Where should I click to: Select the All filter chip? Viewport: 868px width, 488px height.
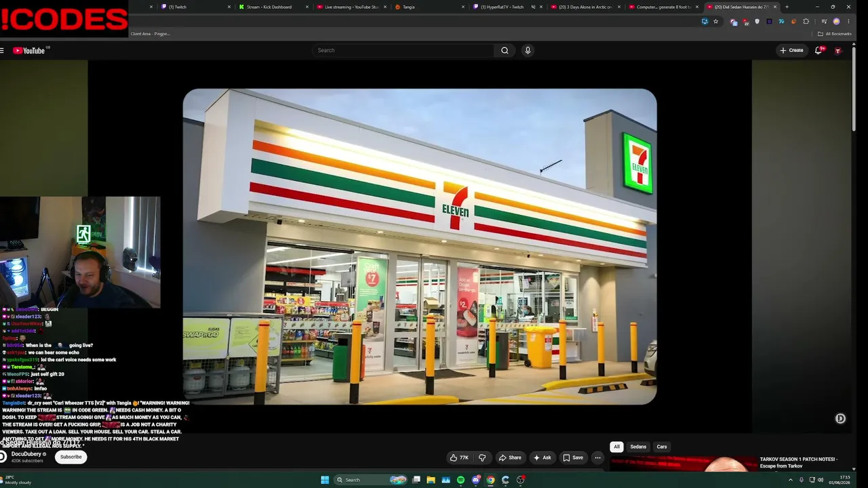[616, 447]
